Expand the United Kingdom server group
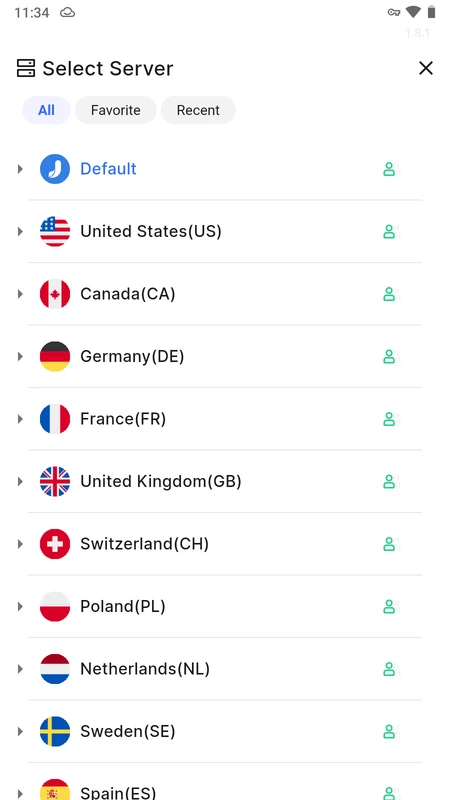This screenshot has height=800, width=450. click(x=20, y=482)
